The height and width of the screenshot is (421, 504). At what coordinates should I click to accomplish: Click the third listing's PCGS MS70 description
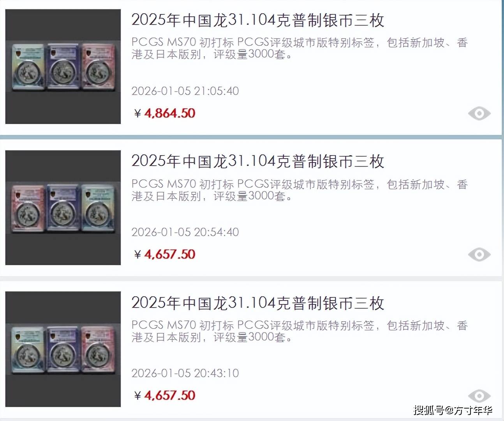pos(300,331)
